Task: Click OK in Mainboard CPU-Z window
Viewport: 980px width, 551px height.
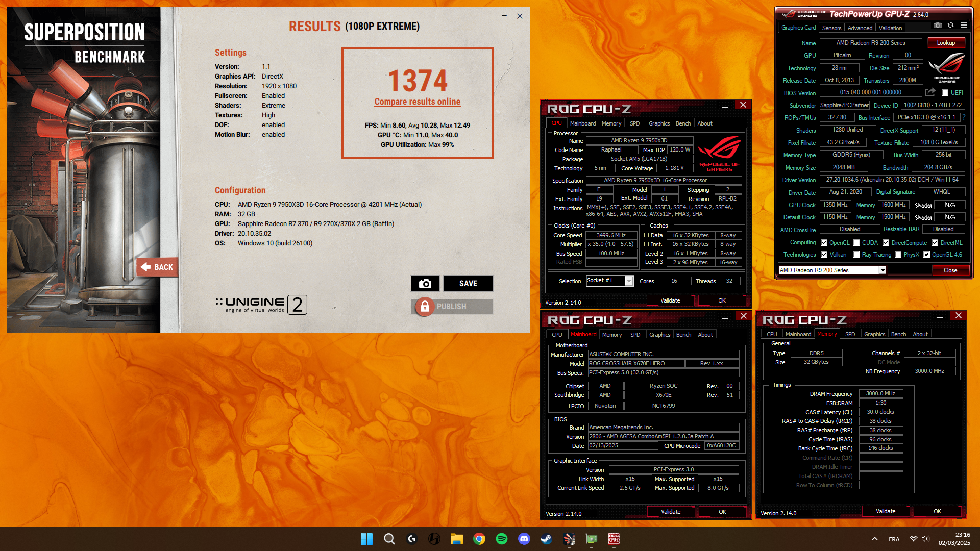Action: pyautogui.click(x=722, y=512)
